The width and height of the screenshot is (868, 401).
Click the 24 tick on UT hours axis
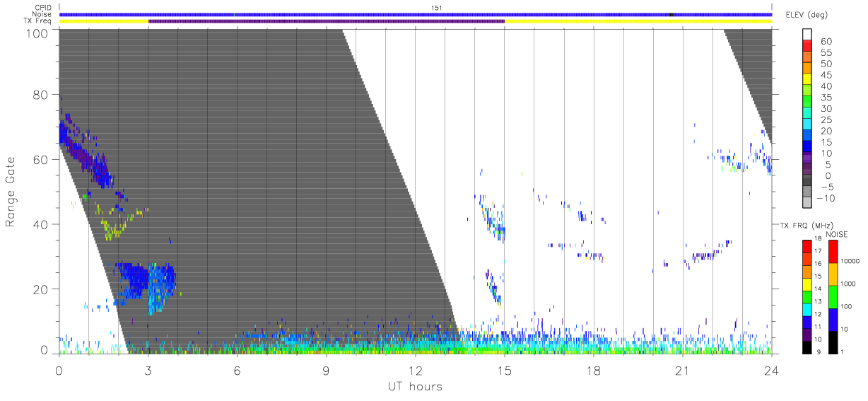tap(772, 370)
